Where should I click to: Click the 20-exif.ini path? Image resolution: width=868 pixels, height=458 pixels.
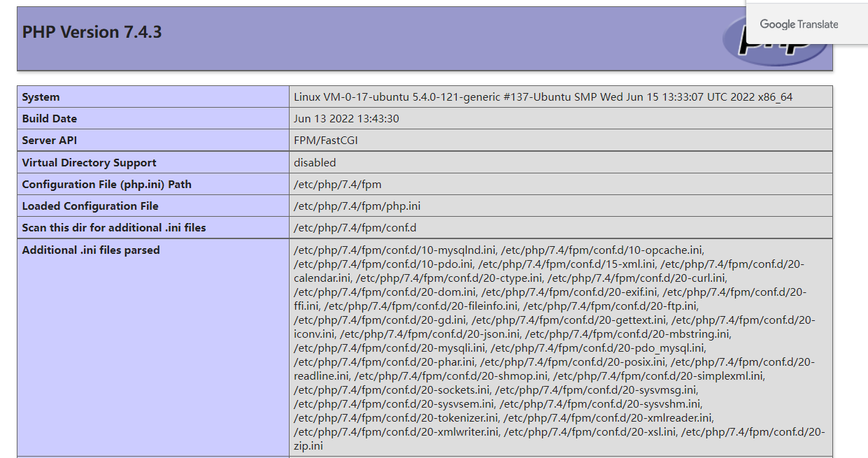coord(569,292)
